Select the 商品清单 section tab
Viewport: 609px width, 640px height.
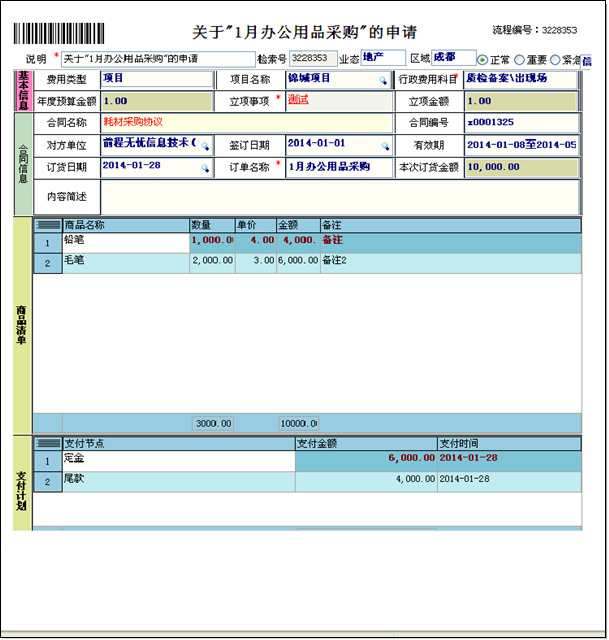(x=22, y=325)
